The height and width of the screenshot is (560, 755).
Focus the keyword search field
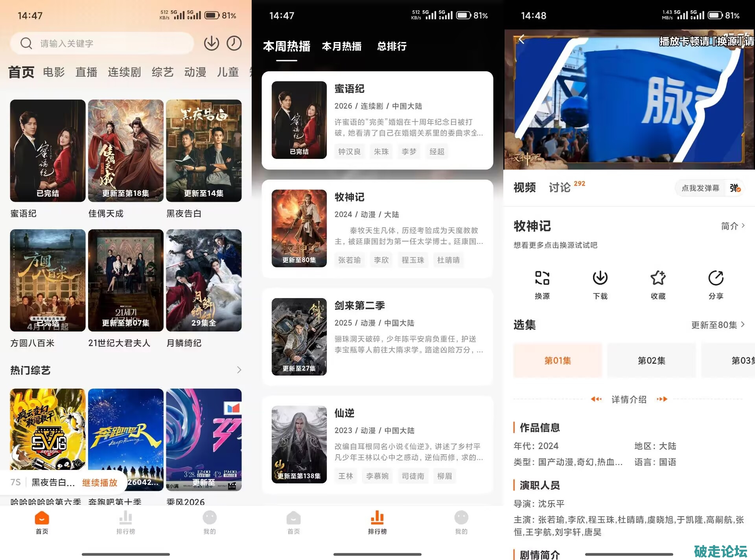[102, 43]
